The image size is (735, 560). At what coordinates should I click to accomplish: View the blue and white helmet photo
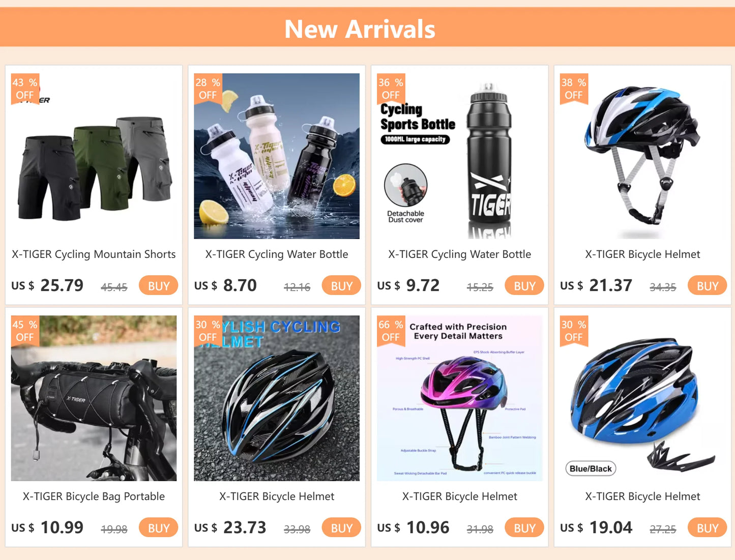pyautogui.click(x=642, y=156)
